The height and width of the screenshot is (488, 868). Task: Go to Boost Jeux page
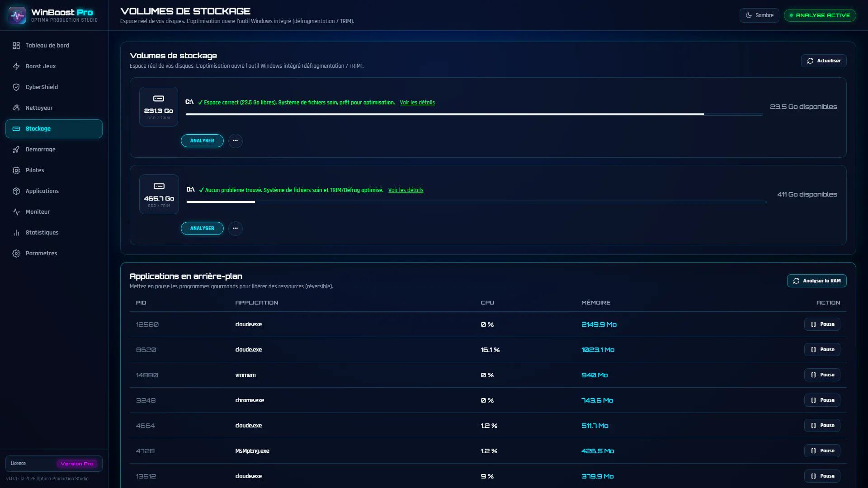point(54,66)
